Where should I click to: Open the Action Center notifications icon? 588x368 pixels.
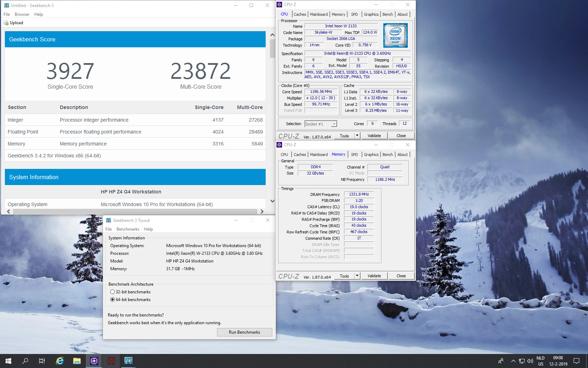576,361
